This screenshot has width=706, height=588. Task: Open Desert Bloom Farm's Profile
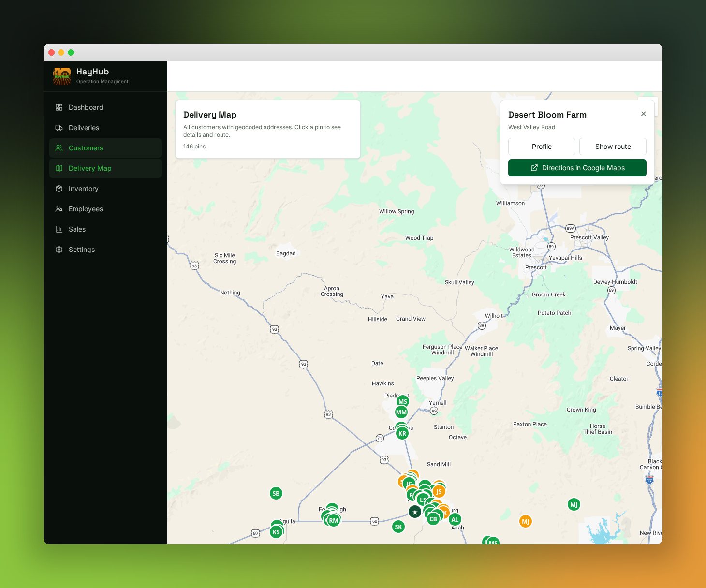[542, 147]
